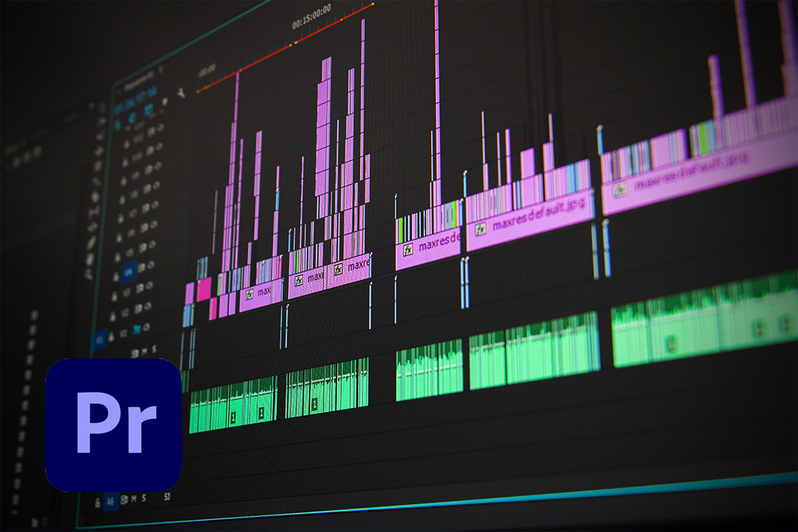
Task: Click the Add Marker icon beside the wrench
Action: click(x=164, y=102)
